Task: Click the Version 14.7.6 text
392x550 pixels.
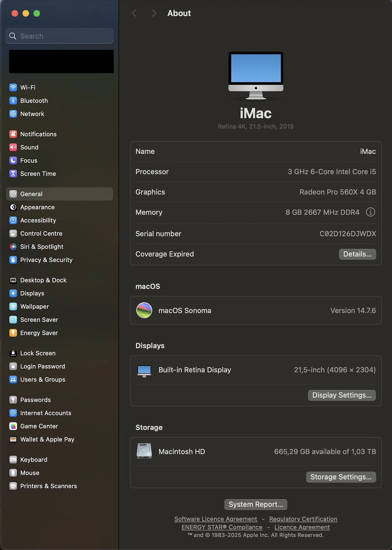Action: pos(353,311)
